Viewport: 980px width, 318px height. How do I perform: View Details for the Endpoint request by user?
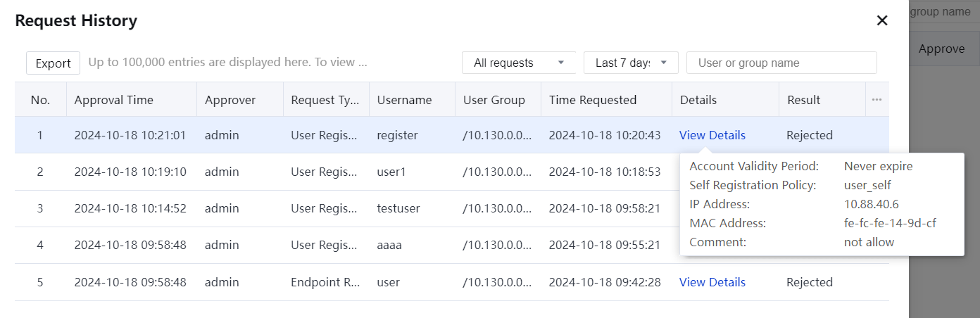click(712, 282)
